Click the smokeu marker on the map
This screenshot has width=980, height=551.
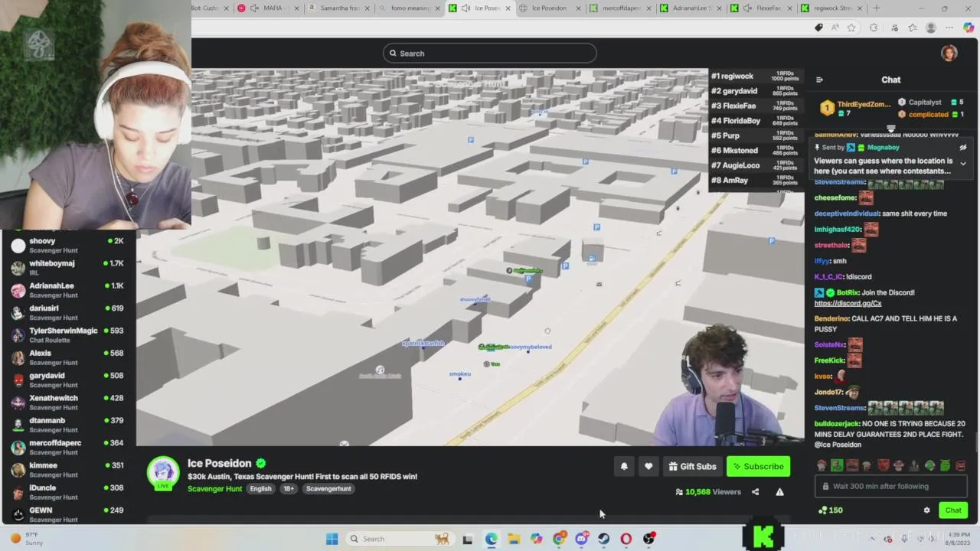pos(459,375)
